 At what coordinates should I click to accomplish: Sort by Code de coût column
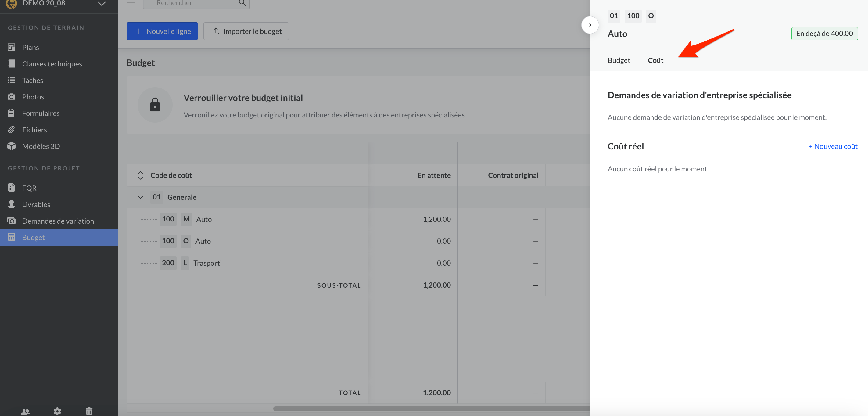[x=141, y=175]
